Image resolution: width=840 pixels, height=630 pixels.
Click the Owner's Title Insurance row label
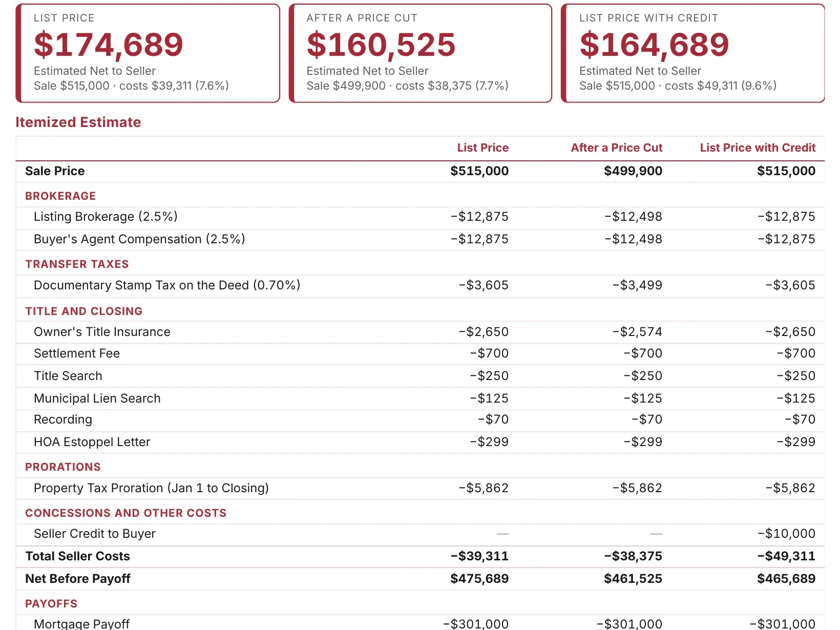[x=102, y=332]
